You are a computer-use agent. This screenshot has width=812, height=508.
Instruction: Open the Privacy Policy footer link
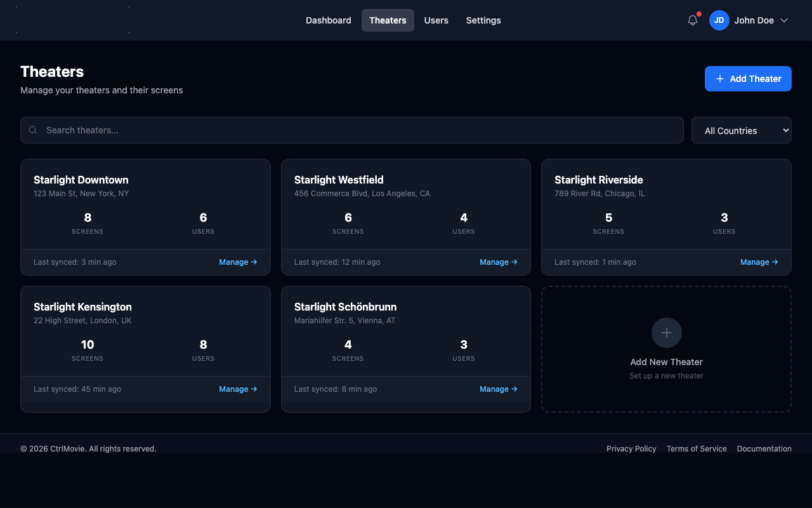click(631, 449)
